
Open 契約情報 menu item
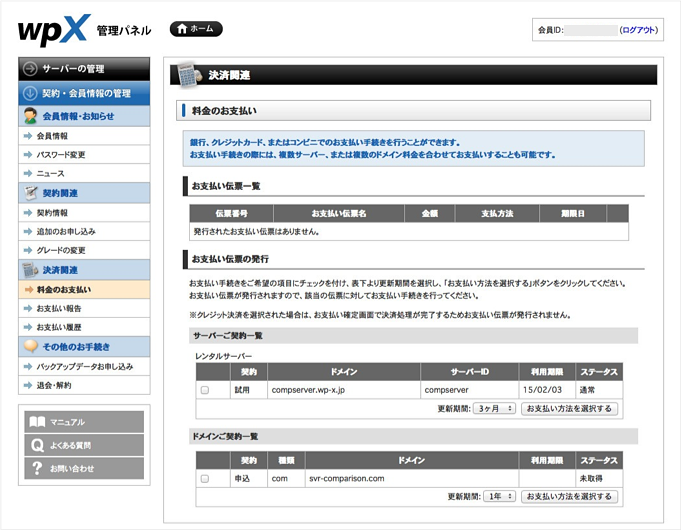(84, 213)
